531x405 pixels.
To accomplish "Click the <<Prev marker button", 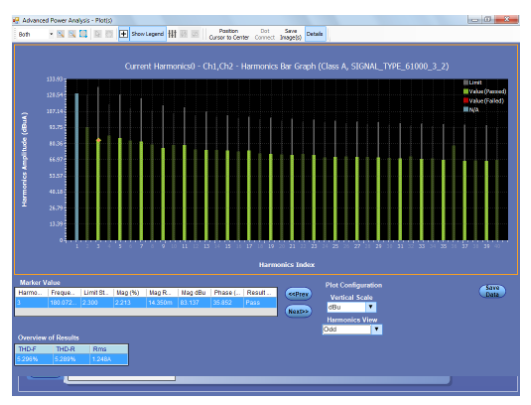I will coord(298,294).
